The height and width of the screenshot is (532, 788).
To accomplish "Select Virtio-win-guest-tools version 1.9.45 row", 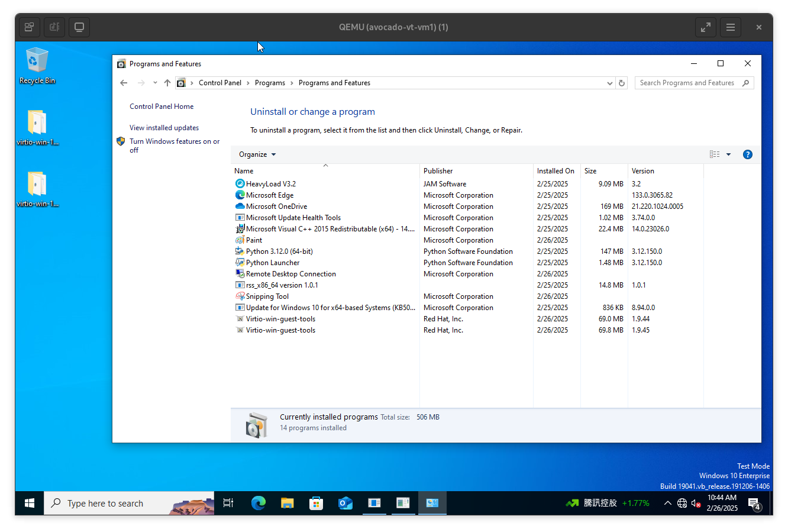I will click(x=469, y=330).
